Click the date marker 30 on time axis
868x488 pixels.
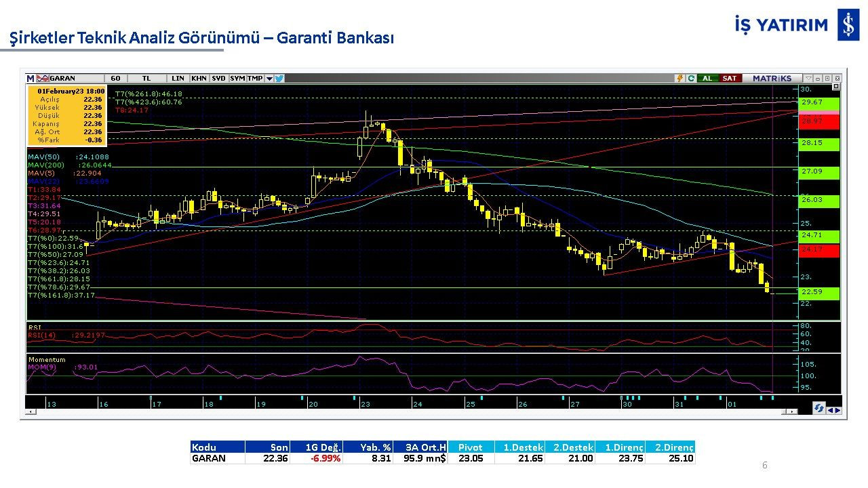(628, 404)
